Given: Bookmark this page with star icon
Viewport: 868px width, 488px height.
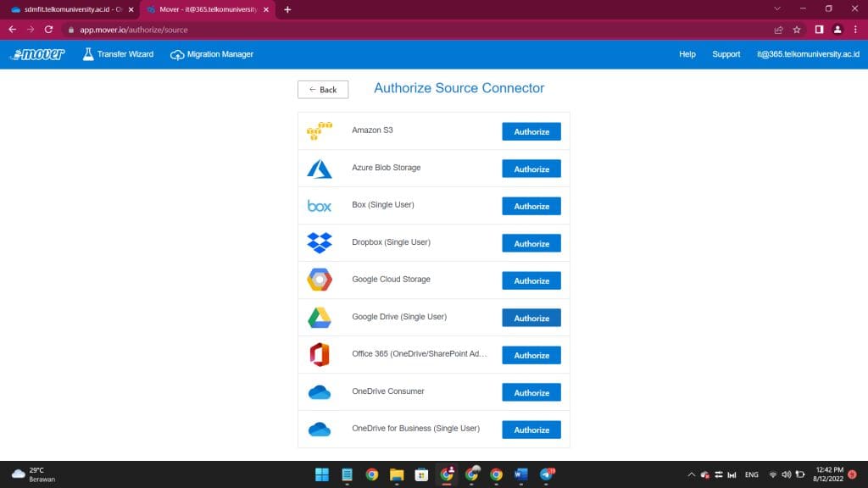Looking at the screenshot, I should 797,30.
